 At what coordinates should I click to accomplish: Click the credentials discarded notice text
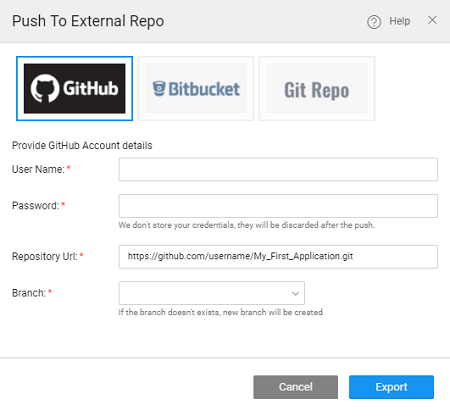click(247, 225)
